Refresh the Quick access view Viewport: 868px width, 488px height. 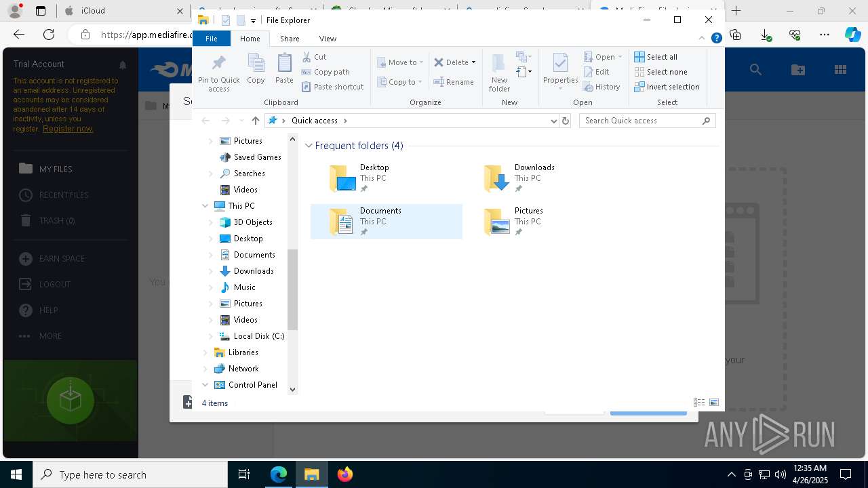566,121
